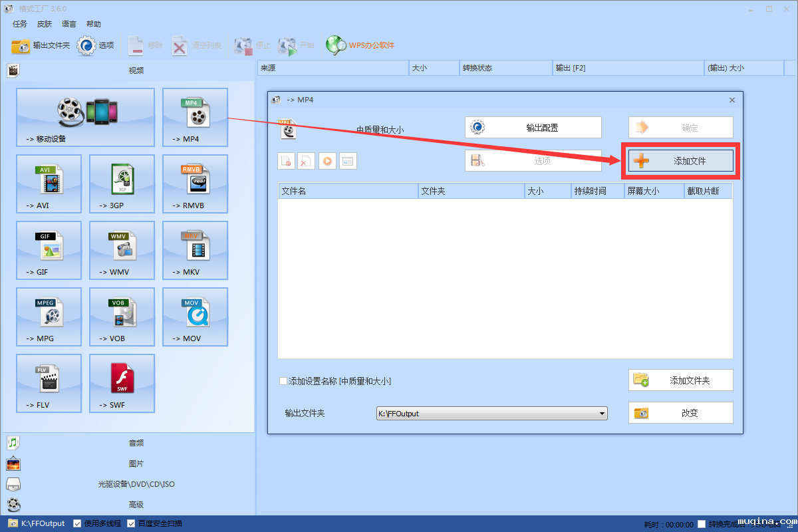
Task: Click the 输出配置 button
Action: (x=533, y=128)
